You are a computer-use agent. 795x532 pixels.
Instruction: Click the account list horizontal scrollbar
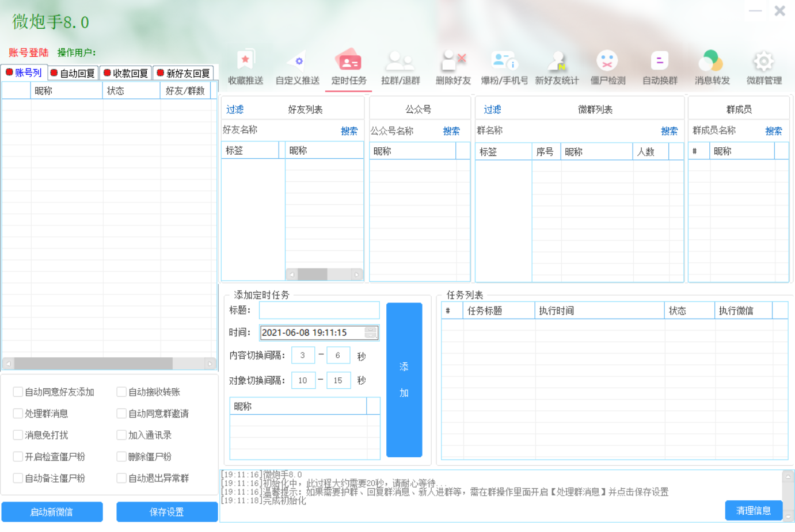click(109, 363)
